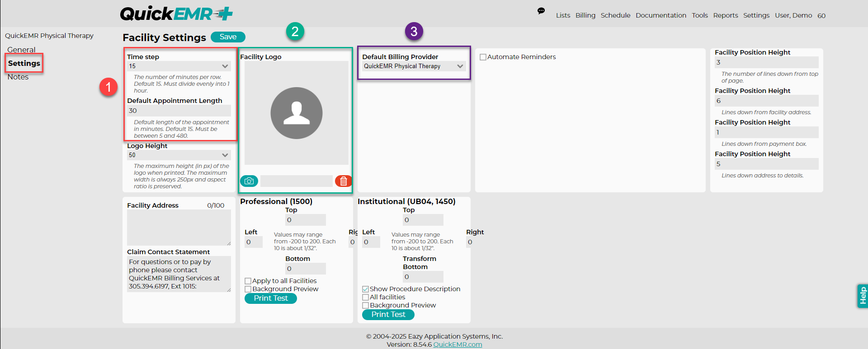The width and height of the screenshot is (868, 349).
Task: Expand the Time step dropdown
Action: [x=179, y=66]
